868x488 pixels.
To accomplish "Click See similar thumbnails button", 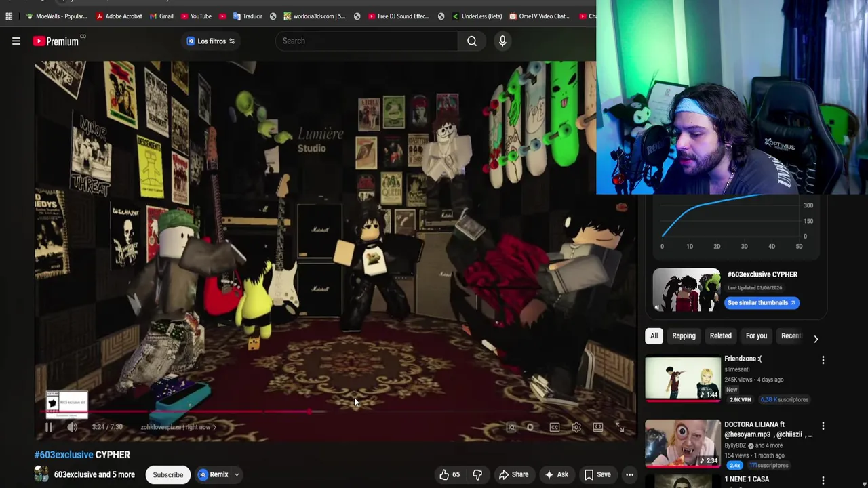I will click(x=762, y=303).
